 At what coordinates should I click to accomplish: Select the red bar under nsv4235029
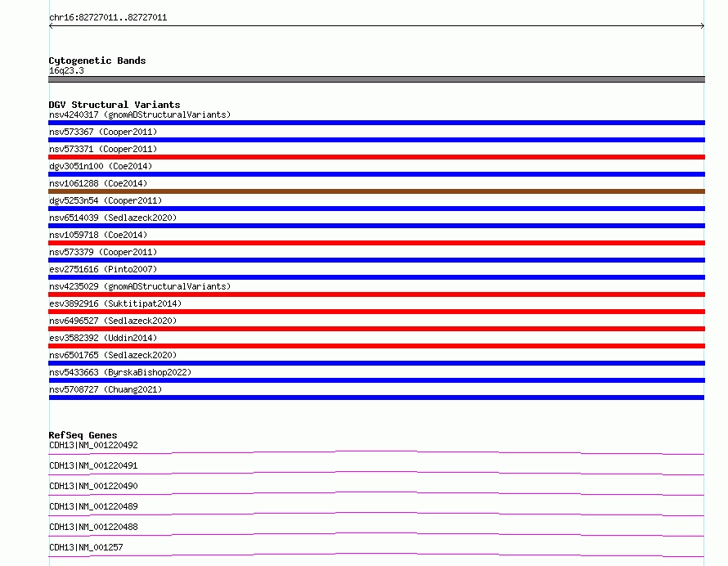click(x=376, y=294)
